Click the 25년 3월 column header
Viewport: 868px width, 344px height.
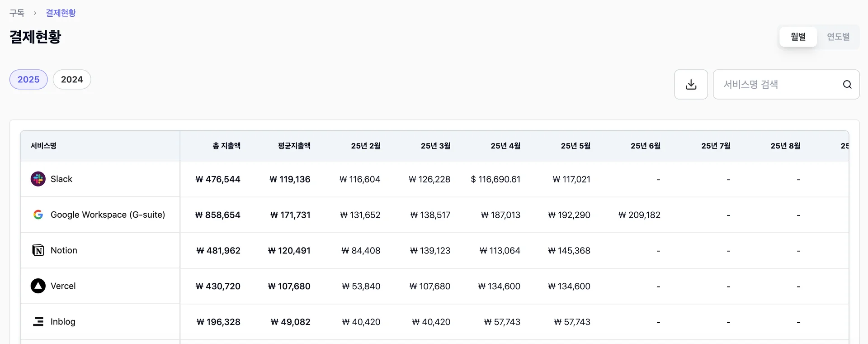pos(436,146)
